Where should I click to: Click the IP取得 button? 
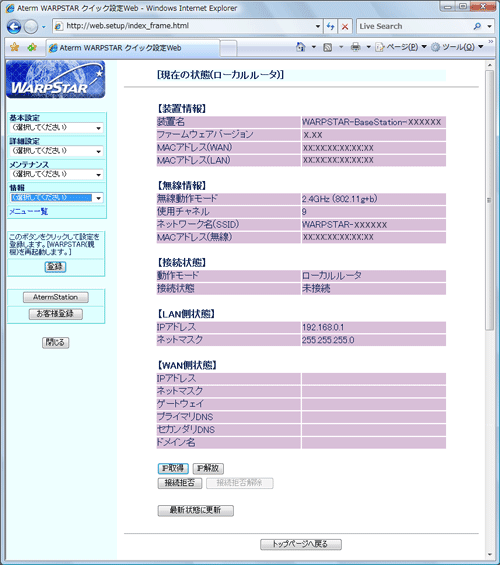point(173,468)
